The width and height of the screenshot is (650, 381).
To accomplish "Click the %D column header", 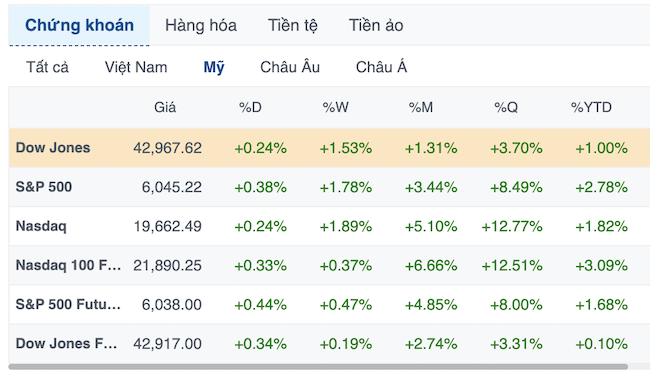I will (x=250, y=107).
